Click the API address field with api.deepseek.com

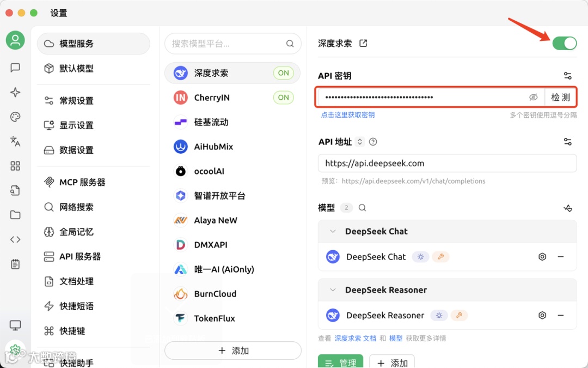coord(448,164)
